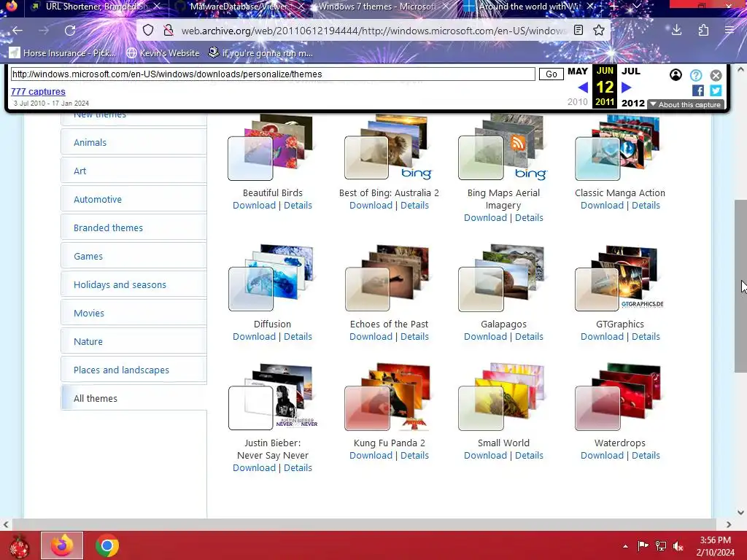Select Holidays and seasons category

click(134, 285)
